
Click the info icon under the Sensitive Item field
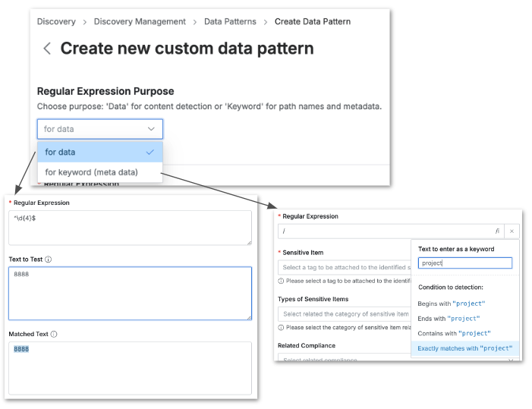[281, 281]
